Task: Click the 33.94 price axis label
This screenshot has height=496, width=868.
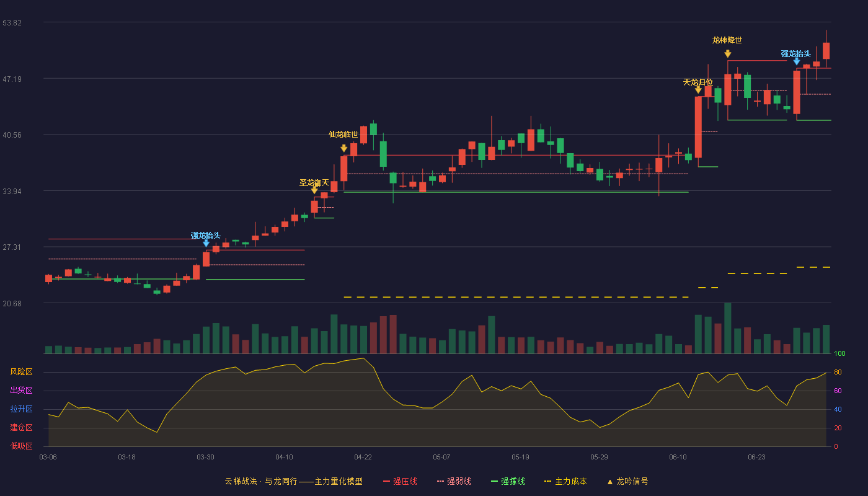Action: 12,192
